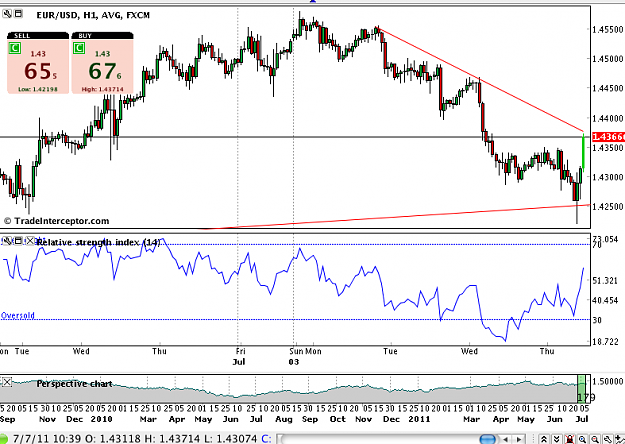Click the RSI 51.321 axis value
This screenshot has height=444, width=625.
[605, 281]
